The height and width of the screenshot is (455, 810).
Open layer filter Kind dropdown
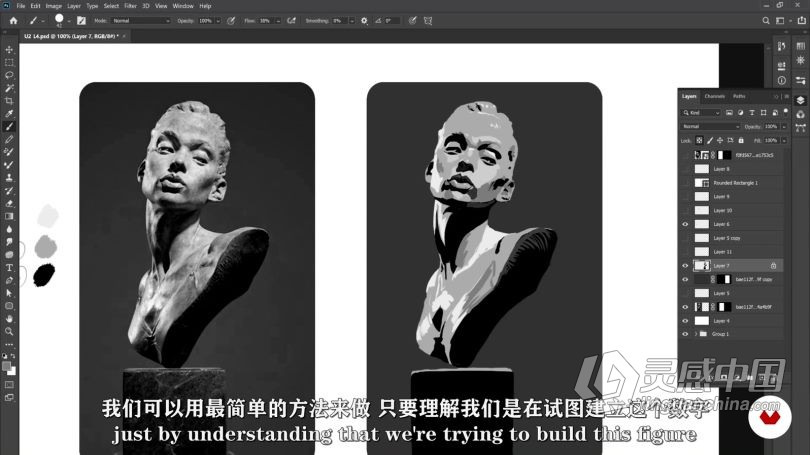coord(701,113)
